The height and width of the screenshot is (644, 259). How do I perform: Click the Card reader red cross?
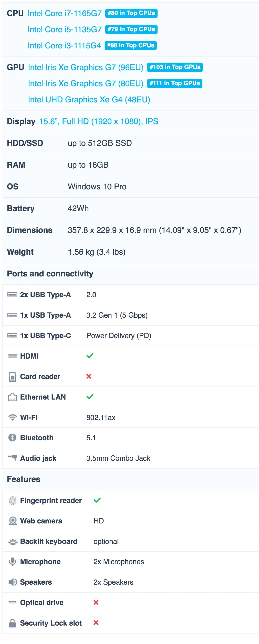pyautogui.click(x=89, y=376)
